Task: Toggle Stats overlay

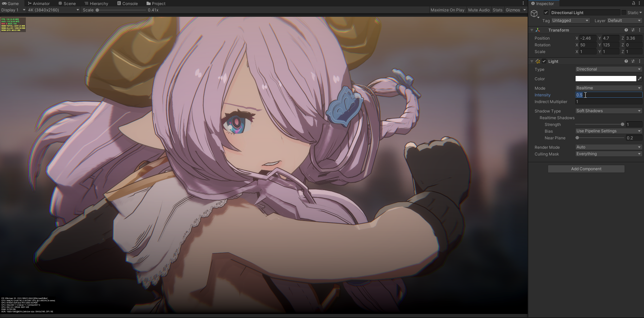Action: click(x=497, y=10)
